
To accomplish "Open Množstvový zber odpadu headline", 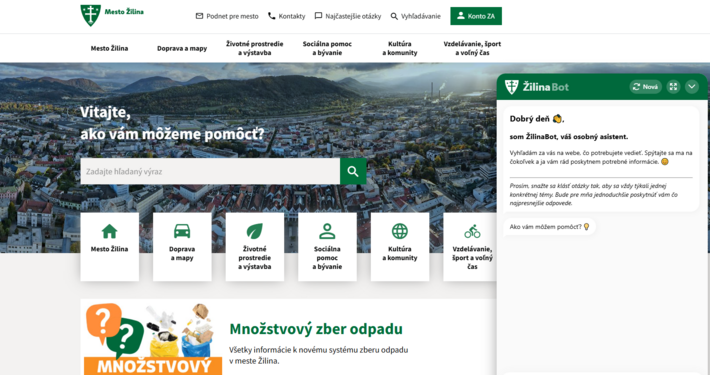I will click(316, 329).
